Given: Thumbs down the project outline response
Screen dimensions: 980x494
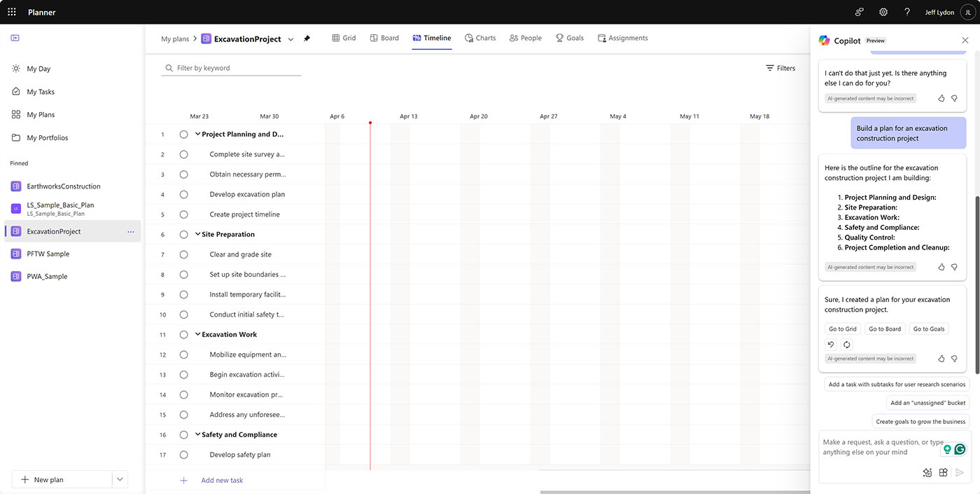Looking at the screenshot, I should [954, 267].
